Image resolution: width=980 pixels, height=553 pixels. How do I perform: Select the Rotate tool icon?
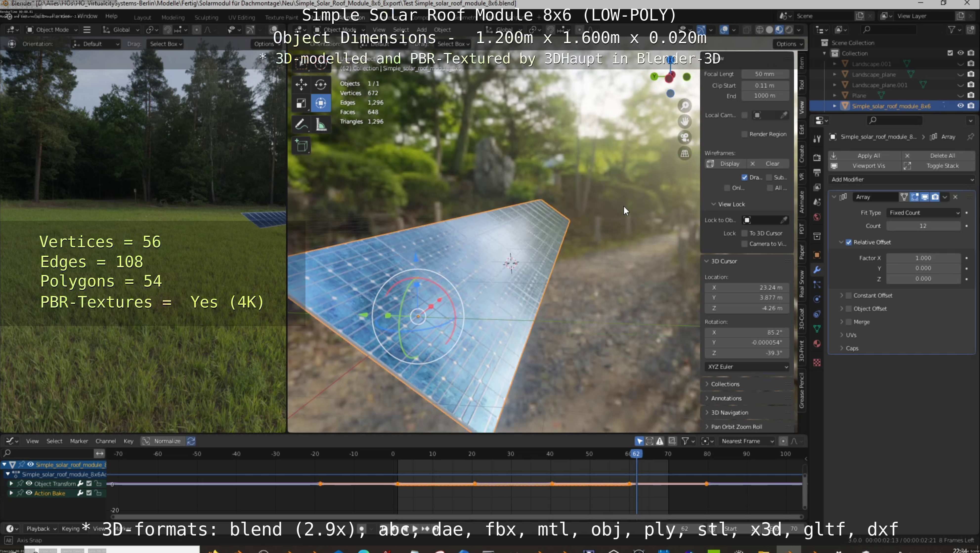[321, 84]
